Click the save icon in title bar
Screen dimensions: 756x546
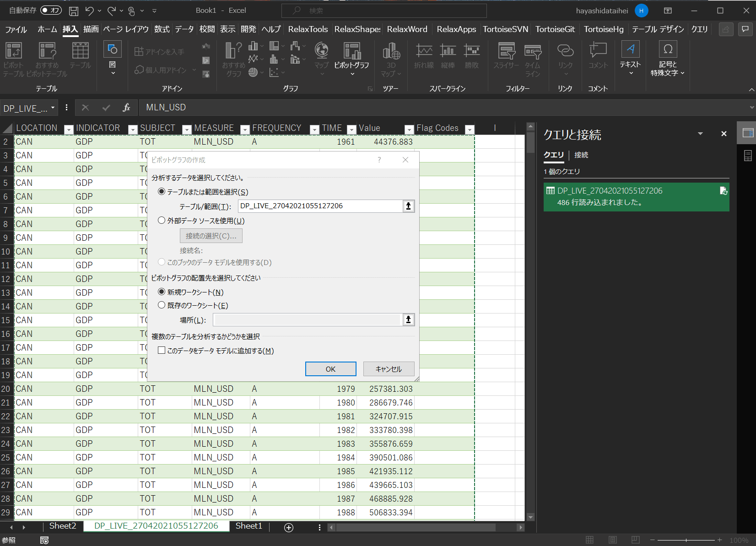coord(73,11)
